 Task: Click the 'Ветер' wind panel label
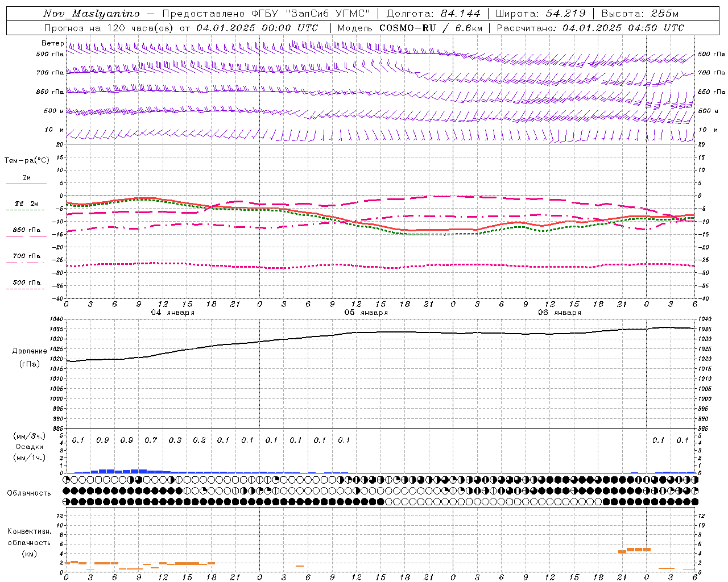(52, 43)
